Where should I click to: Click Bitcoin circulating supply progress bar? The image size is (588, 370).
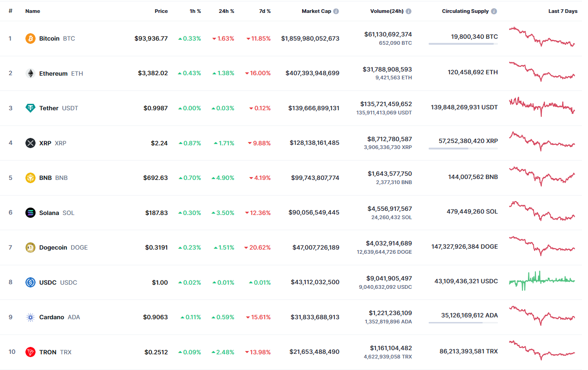[463, 44]
